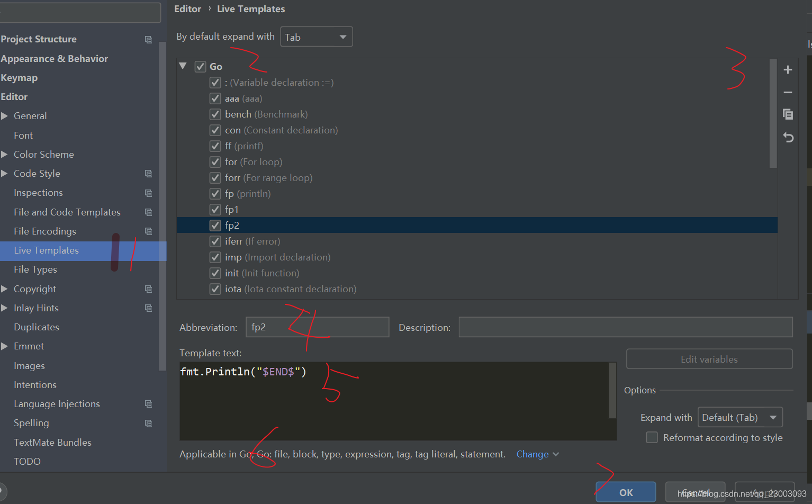This screenshot has height=504, width=812.
Task: Click project-level icon beside Spelling
Action: pyautogui.click(x=148, y=424)
